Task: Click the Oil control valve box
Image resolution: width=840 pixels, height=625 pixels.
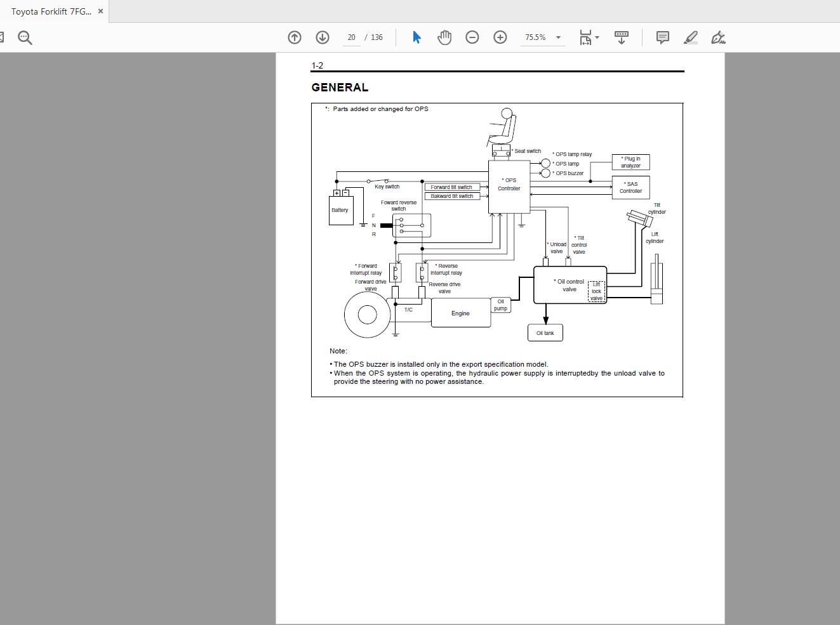Action: click(570, 285)
